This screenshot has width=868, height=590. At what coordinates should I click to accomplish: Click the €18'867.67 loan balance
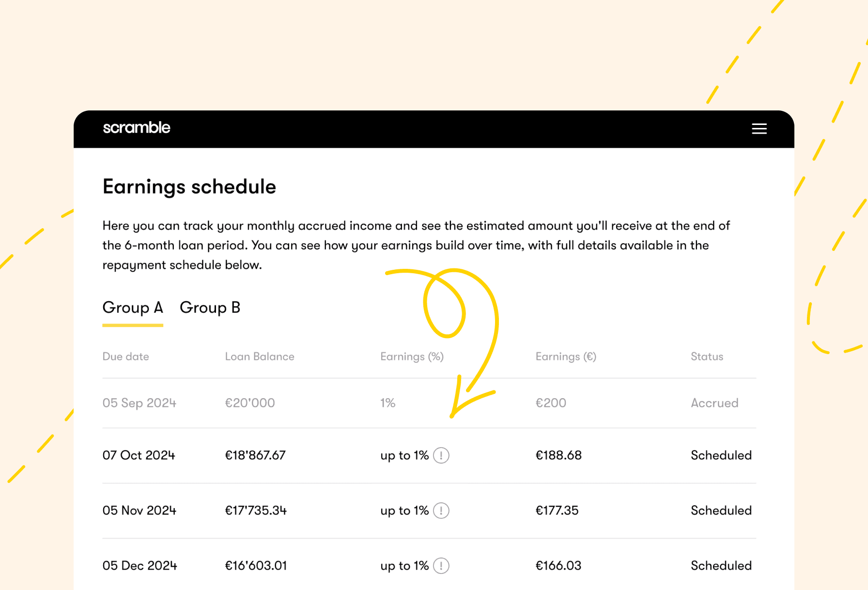255,455
